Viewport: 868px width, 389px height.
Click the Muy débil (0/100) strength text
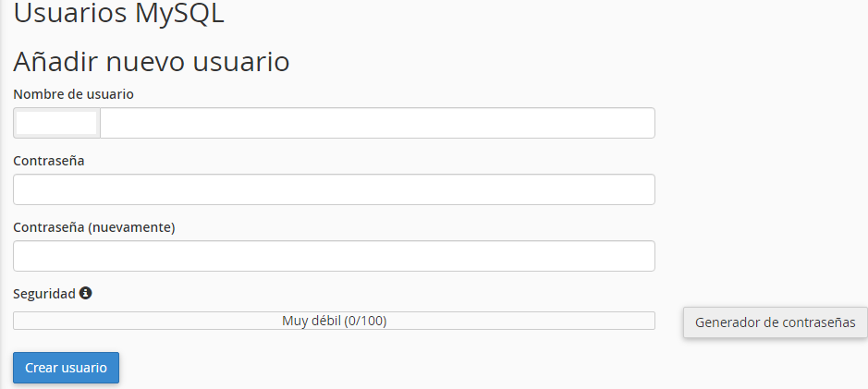coord(335,321)
